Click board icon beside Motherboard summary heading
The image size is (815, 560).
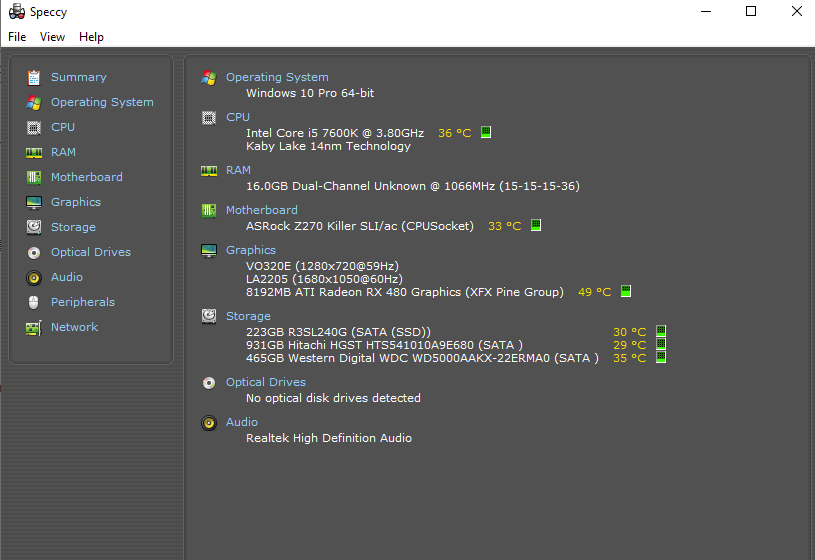pyautogui.click(x=209, y=211)
